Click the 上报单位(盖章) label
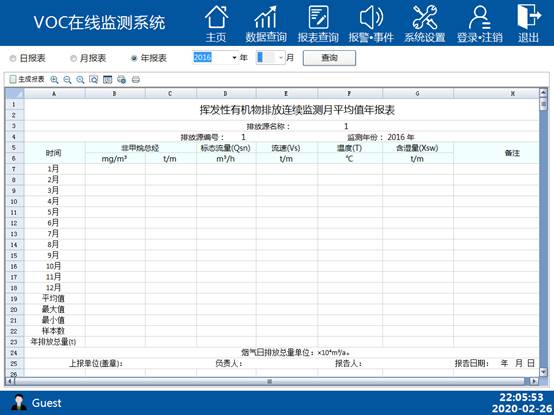554x415 pixels. tap(96, 363)
